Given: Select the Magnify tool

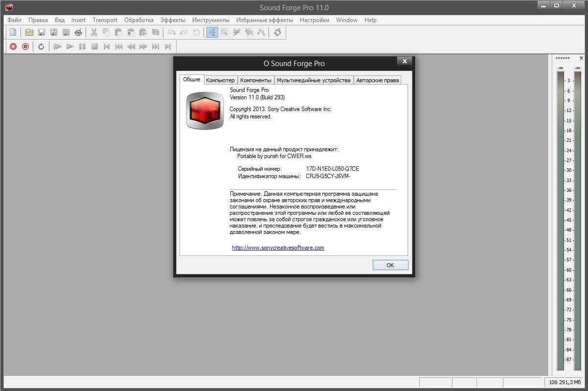Looking at the screenshot, I should coord(224,33).
